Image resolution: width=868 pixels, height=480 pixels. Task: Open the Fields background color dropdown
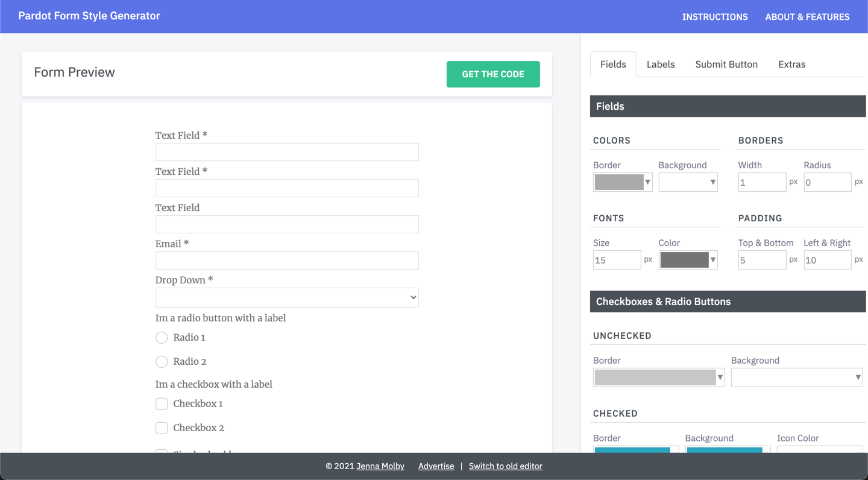688,182
